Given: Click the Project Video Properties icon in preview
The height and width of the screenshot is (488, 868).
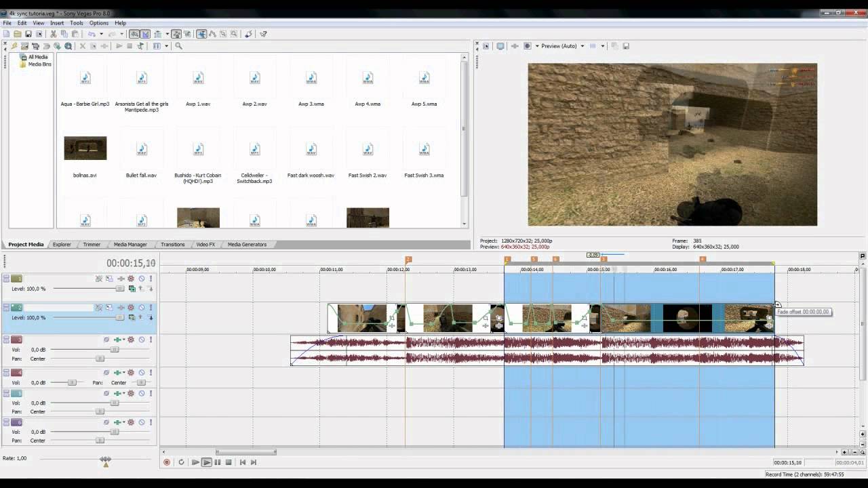Looking at the screenshot, I should [486, 46].
